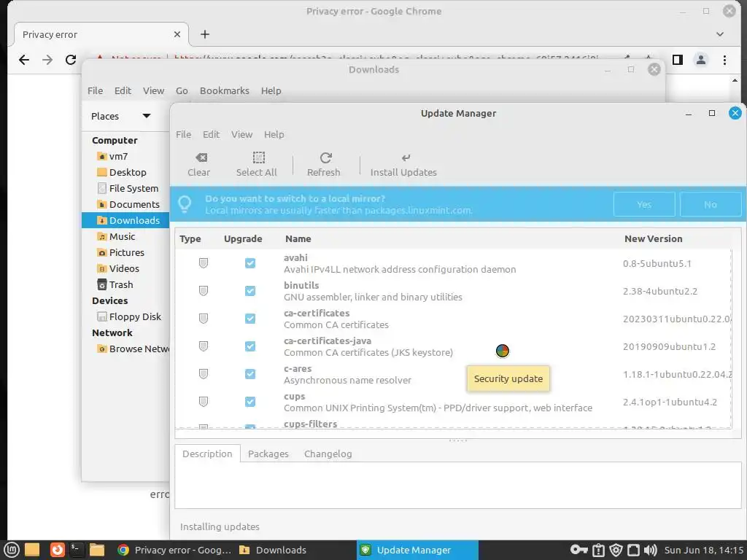Sort the list by the Name column header
This screenshot has width=747, height=560.
tap(298, 238)
